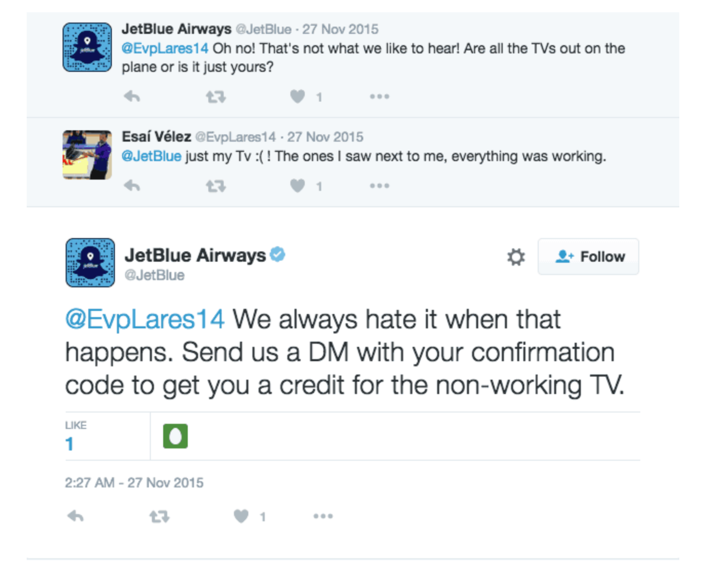
Task: Open the green egg avatar of the liker
Action: point(175,436)
